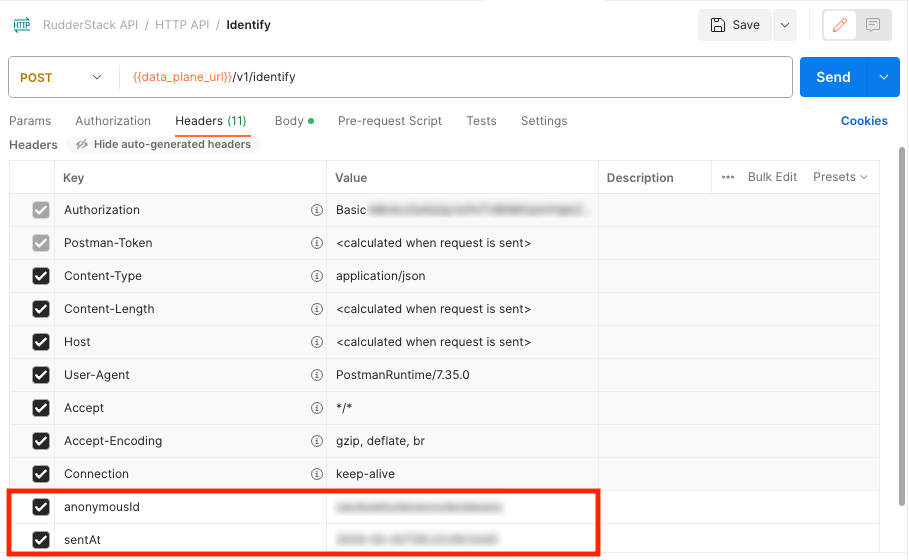The height and width of the screenshot is (560, 909).
Task: Open the POST method dropdown
Action: click(61, 77)
